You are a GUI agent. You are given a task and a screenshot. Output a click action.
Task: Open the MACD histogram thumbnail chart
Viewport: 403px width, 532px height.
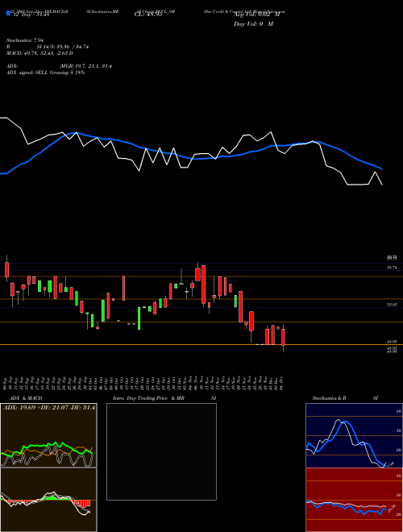pyautogui.click(x=48, y=500)
